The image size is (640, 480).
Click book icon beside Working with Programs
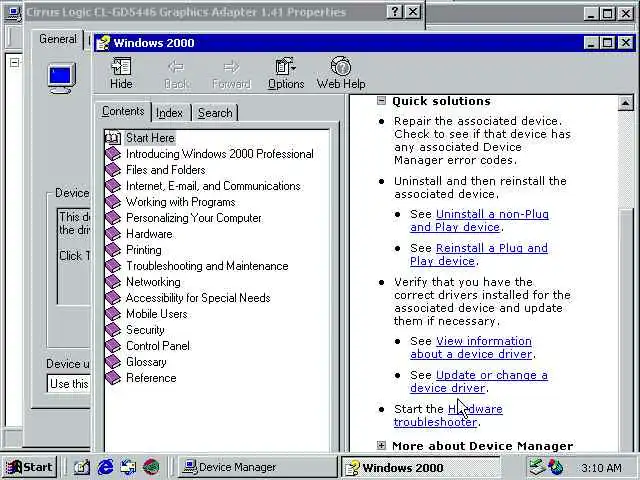coord(113,202)
